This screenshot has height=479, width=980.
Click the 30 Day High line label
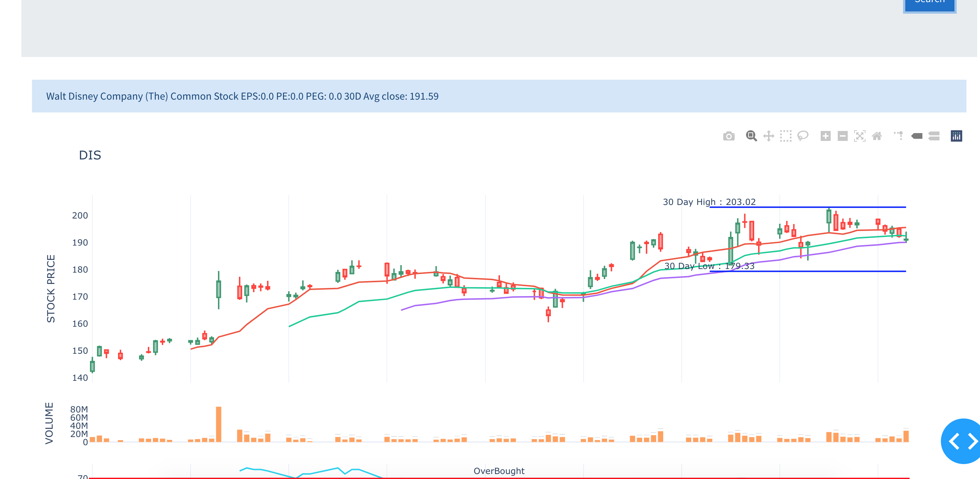pyautogui.click(x=709, y=202)
